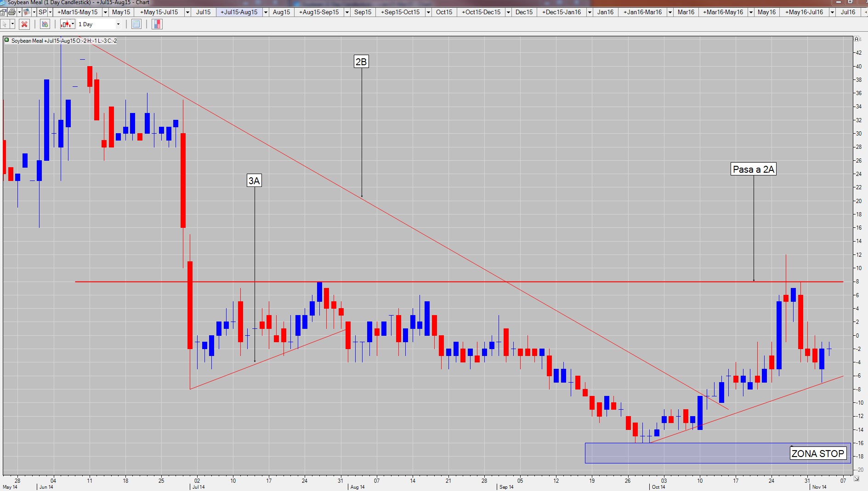Screen dimensions: 868x491
Task: Open dropdown arrow after +Jul15-Aug15 tab
Action: point(266,12)
